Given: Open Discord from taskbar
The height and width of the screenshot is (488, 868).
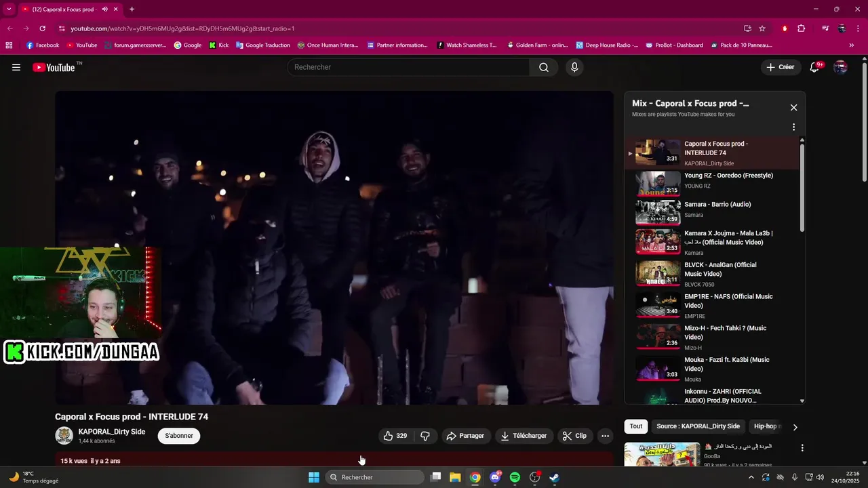Looking at the screenshot, I should pos(496,477).
